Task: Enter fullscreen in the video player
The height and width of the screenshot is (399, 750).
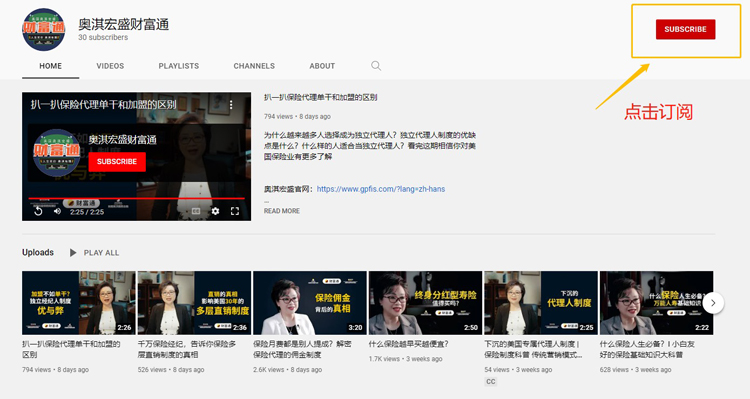Action: [x=235, y=211]
